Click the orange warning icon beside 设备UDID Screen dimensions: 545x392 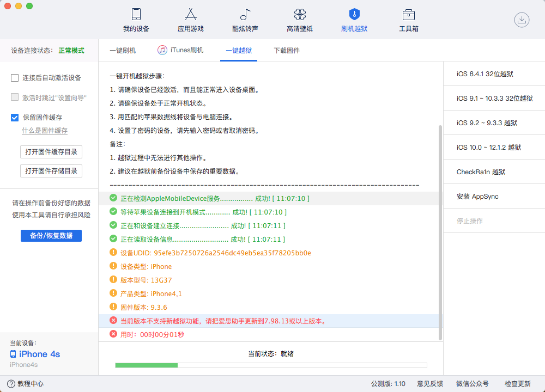pyautogui.click(x=113, y=252)
